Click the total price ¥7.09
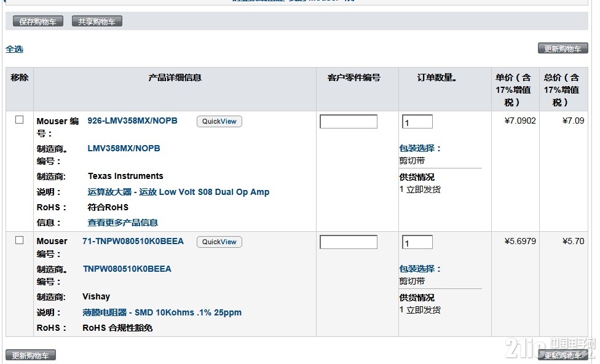Viewport: 600px width, 364px height. click(573, 121)
